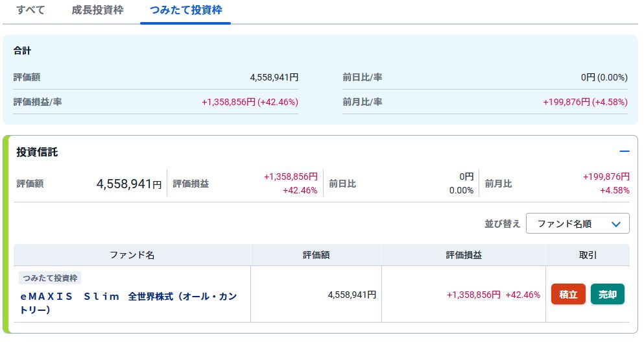Click the 合計 heading
644x342 pixels.
coord(22,51)
